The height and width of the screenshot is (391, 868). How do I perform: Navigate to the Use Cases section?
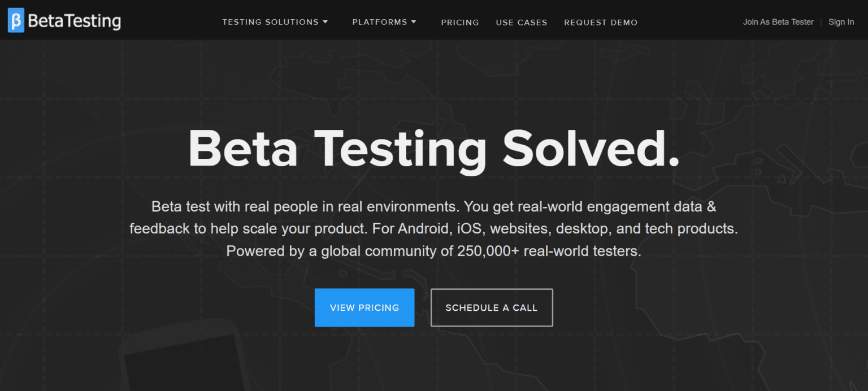point(521,22)
